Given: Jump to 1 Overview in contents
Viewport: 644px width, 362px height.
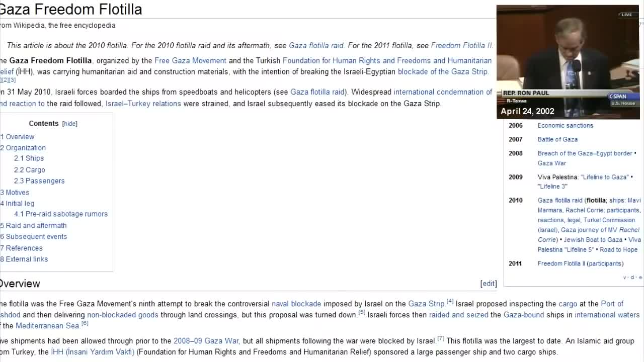Looking at the screenshot, I should (18, 137).
